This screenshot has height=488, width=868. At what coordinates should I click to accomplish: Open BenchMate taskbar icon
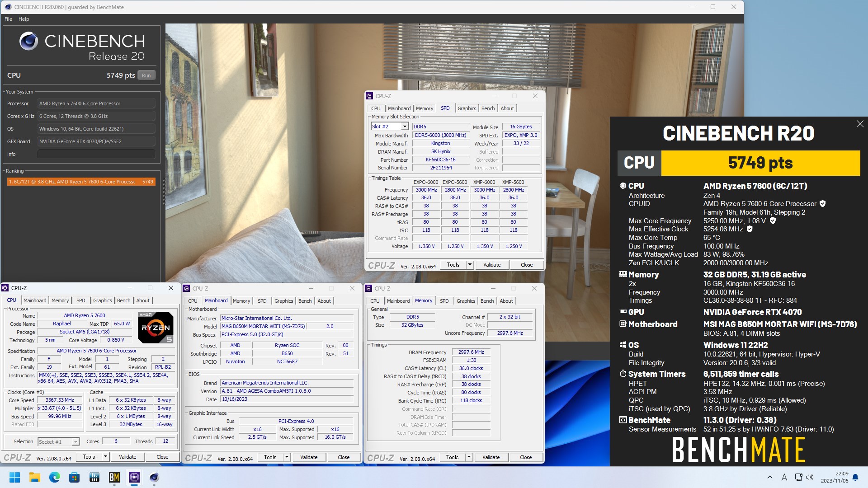point(114,477)
